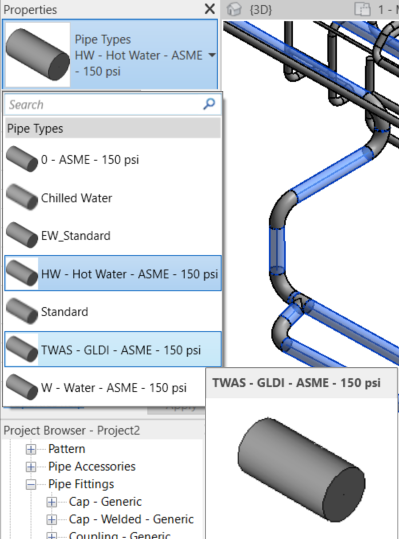Click the W - Water pipe type icon
399x539 pixels.
click(22, 387)
